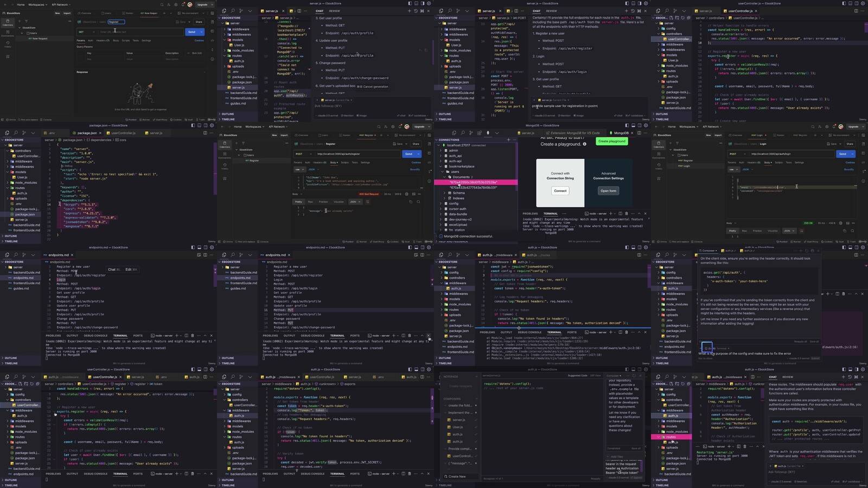This screenshot has width=868, height=488.
Task: Kill the terminal with trash icon in MongoDB window
Action: [627, 214]
